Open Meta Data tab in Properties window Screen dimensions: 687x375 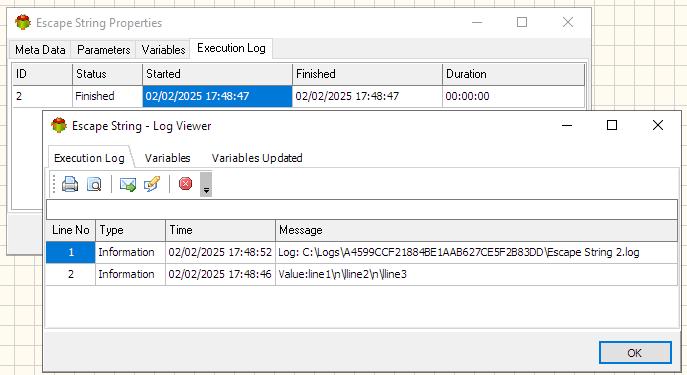[40, 50]
